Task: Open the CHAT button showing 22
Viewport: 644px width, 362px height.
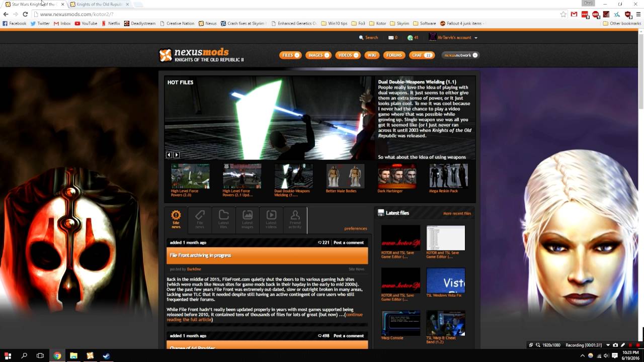Action: click(422, 55)
